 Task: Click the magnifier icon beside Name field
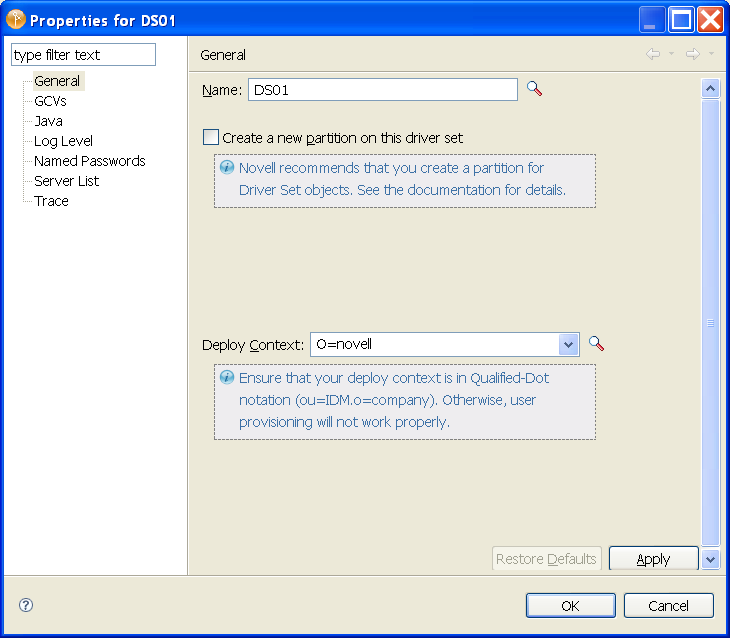pyautogui.click(x=534, y=88)
